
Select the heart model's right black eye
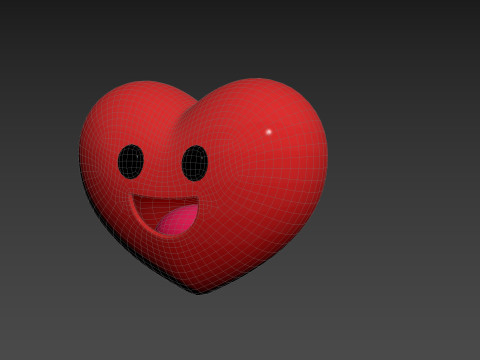(x=195, y=163)
